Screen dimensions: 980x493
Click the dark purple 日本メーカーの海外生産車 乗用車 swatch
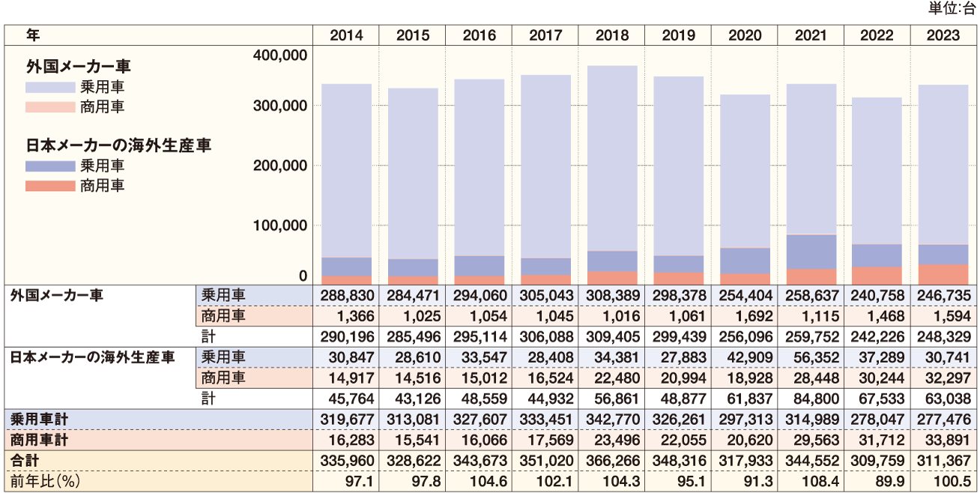(x=50, y=166)
